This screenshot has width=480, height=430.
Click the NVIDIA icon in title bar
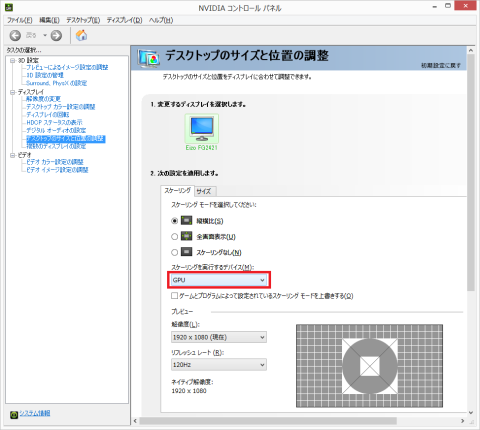(x=9, y=7)
